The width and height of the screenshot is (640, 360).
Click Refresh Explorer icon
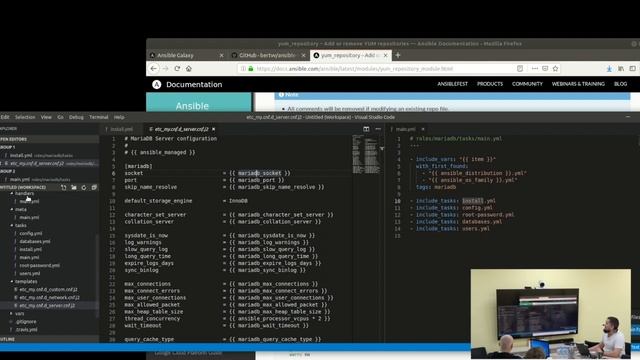(x=84, y=187)
